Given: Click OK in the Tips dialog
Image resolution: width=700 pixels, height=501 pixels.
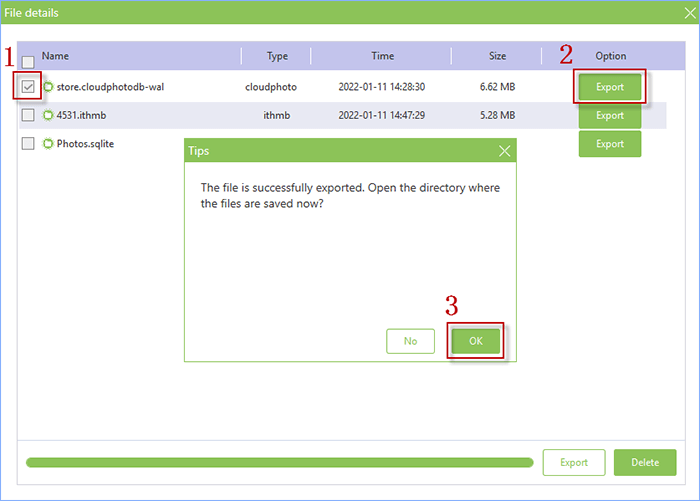Looking at the screenshot, I should tap(476, 341).
